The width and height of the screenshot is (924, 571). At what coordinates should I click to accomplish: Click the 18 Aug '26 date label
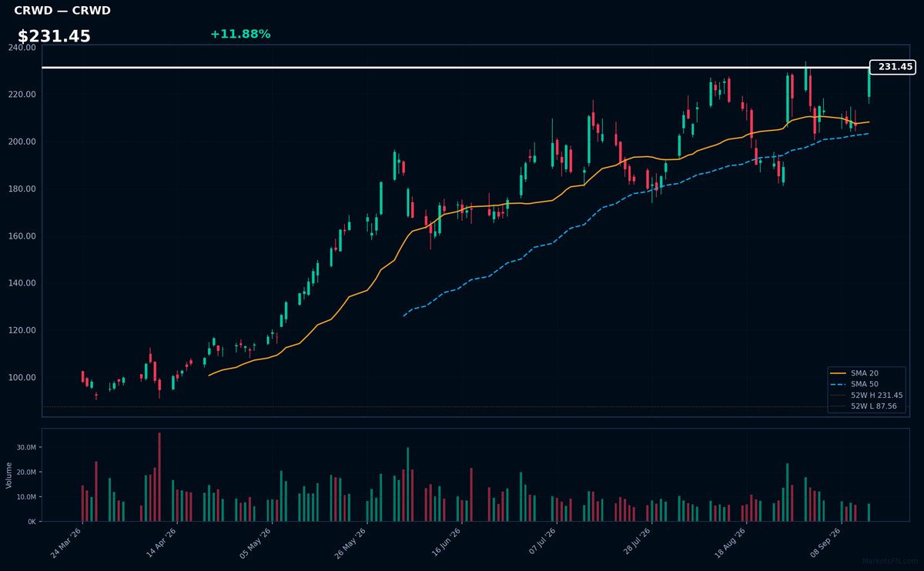(731, 543)
